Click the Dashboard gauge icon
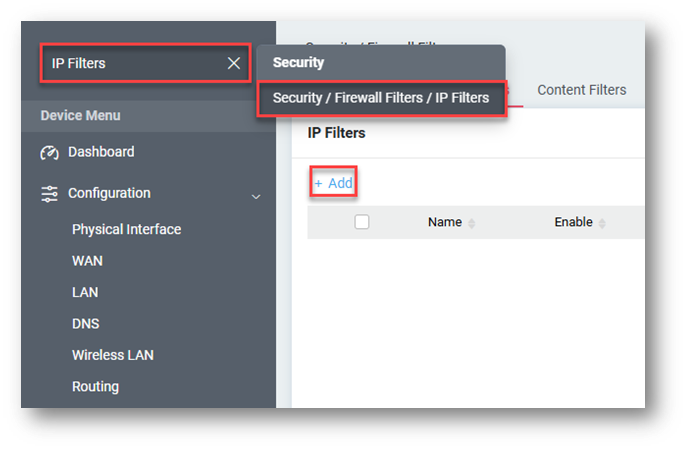Viewport: 687px width, 450px height. 50,153
